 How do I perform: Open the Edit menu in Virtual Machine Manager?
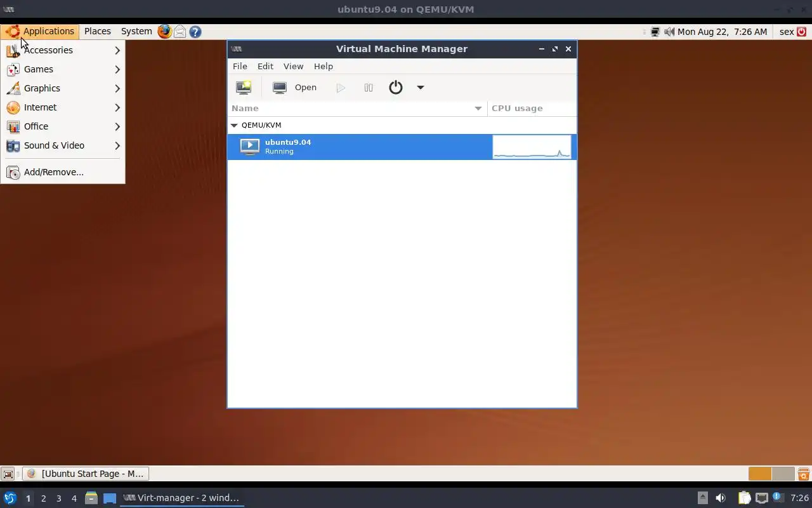coord(265,66)
